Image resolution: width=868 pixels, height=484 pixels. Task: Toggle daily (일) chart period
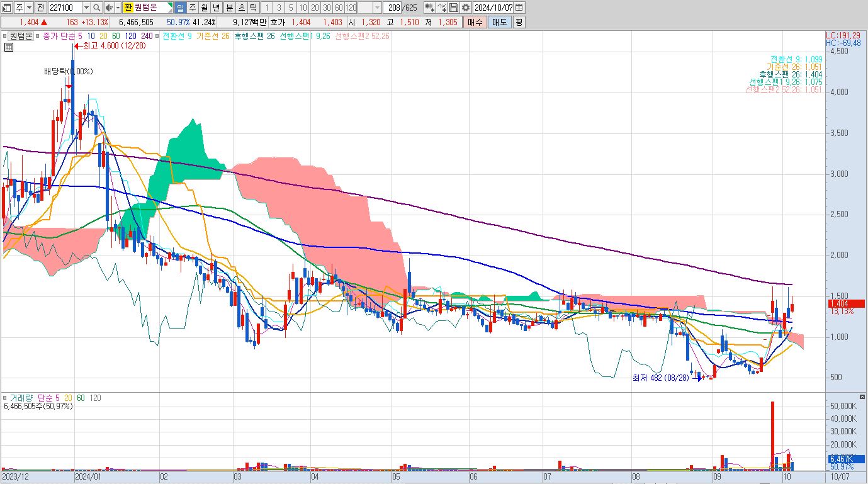tap(180, 8)
